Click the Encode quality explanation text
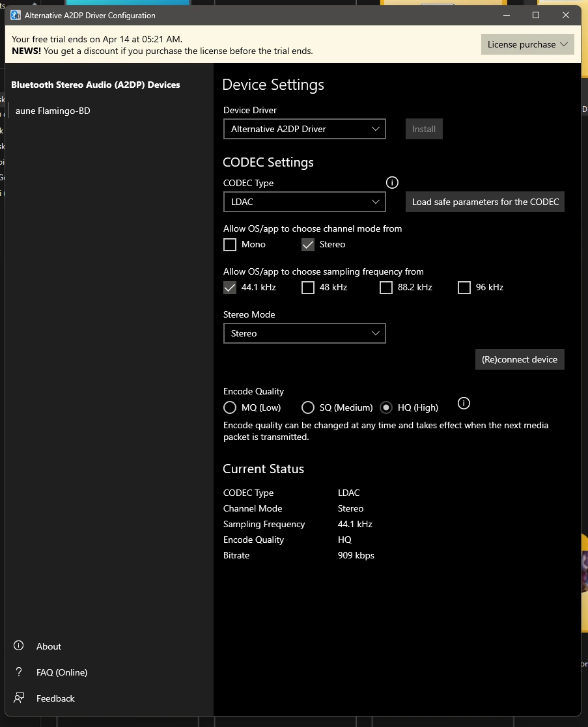588x727 pixels. 386,432
